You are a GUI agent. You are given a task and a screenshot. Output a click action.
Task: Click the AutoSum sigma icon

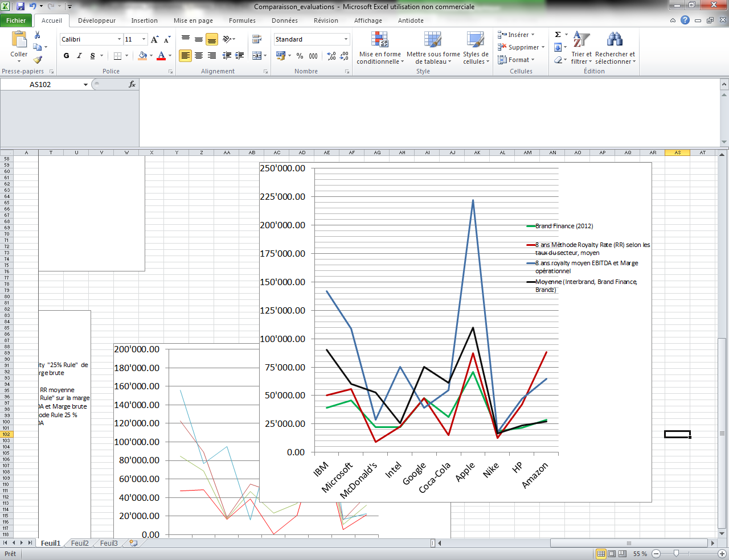point(558,35)
